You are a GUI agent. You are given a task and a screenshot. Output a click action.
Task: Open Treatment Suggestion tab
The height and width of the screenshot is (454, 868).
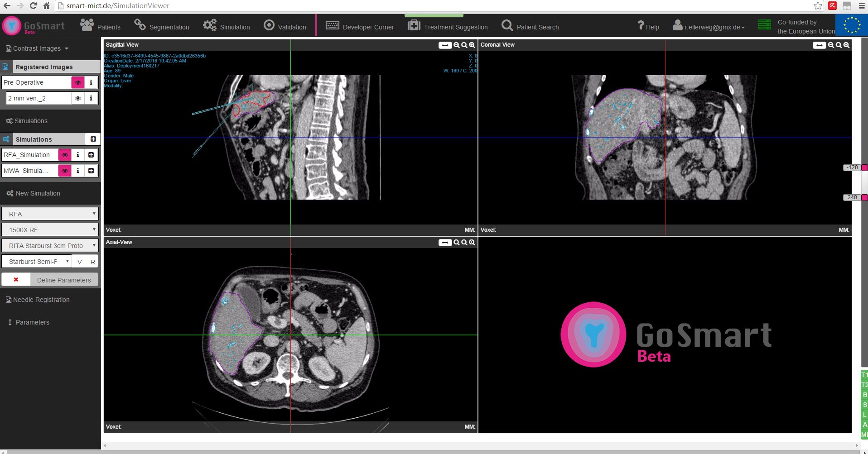(448, 26)
